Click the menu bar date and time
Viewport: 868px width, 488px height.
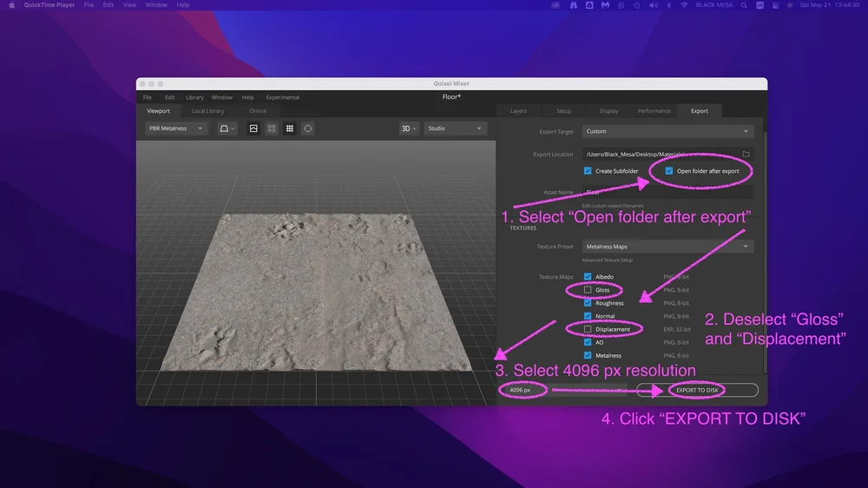pyautogui.click(x=829, y=5)
